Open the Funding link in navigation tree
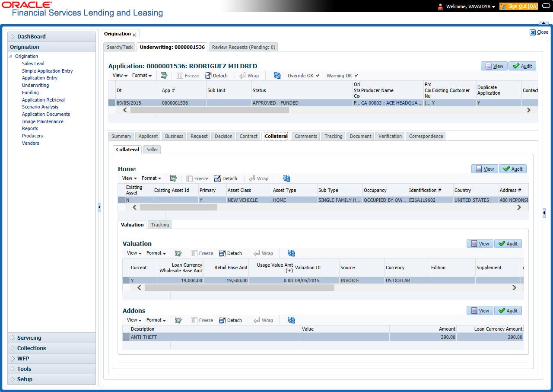Image resolution: width=553 pixels, height=392 pixels. point(30,92)
